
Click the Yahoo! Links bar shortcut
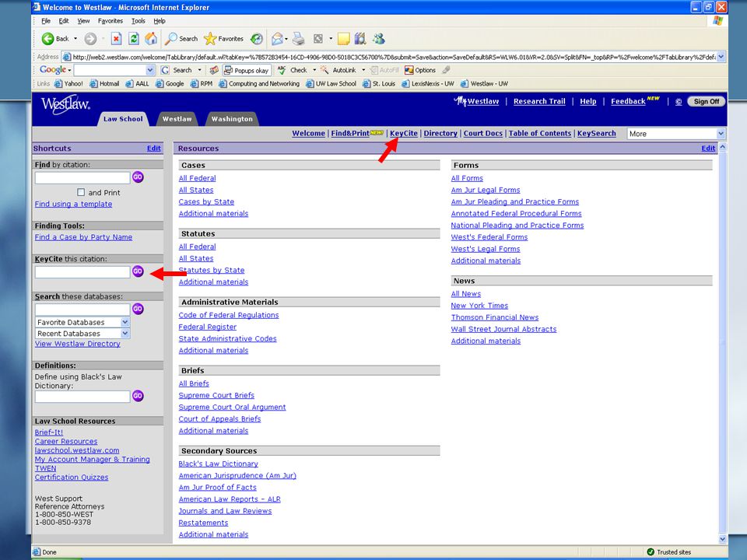click(x=68, y=83)
